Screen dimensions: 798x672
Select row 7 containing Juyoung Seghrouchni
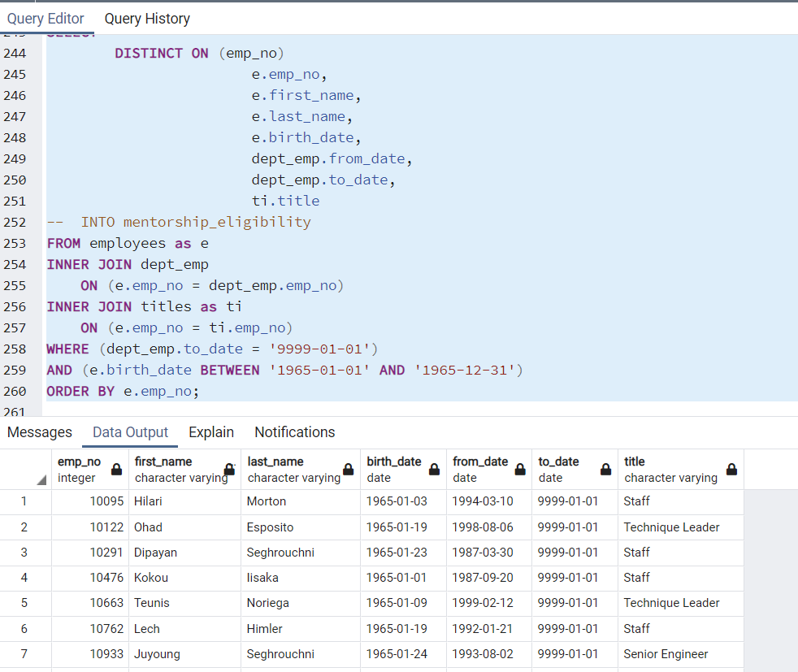25,653
